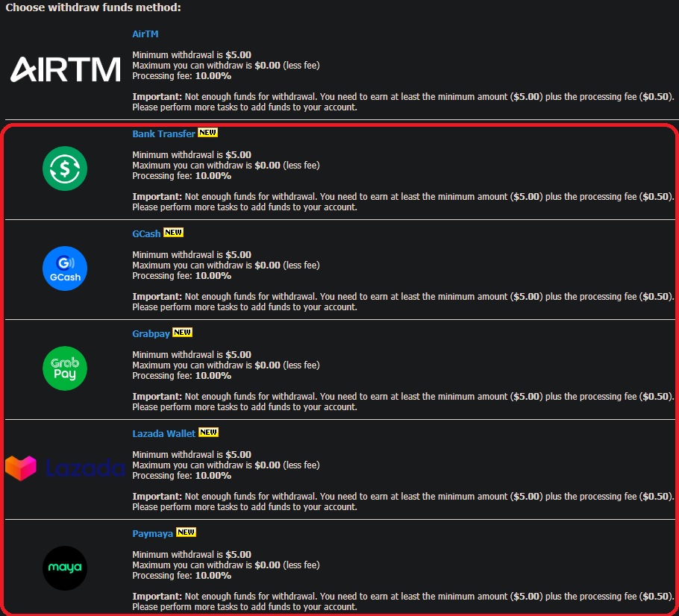The image size is (679, 616).
Task: Open the GCash withdrawal link
Action: point(146,233)
